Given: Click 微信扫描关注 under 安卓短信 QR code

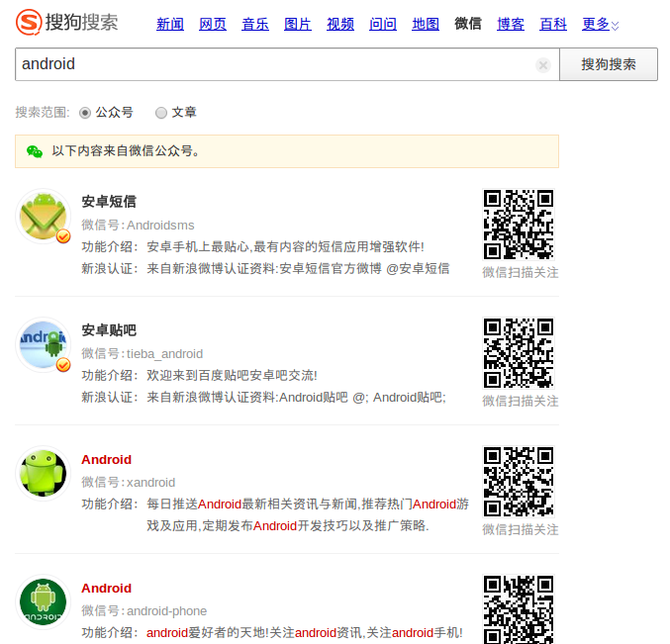Looking at the screenshot, I should [521, 272].
